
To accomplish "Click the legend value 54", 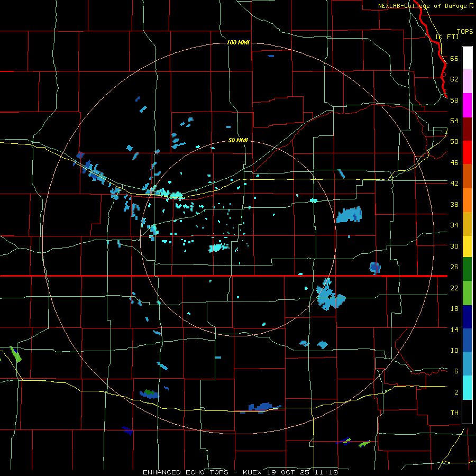I will [454, 121].
